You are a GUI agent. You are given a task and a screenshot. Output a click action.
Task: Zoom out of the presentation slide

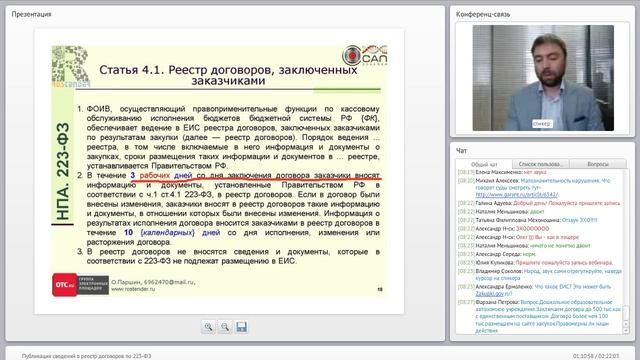click(x=225, y=327)
